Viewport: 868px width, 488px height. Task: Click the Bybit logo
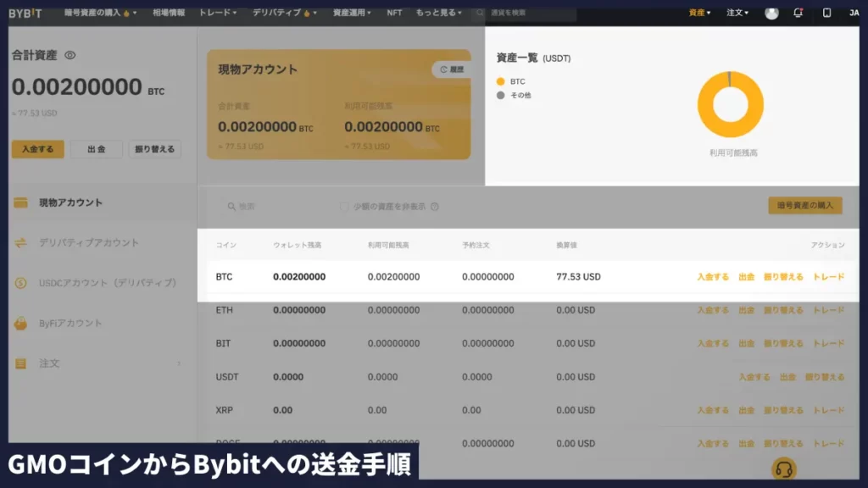pos(25,13)
